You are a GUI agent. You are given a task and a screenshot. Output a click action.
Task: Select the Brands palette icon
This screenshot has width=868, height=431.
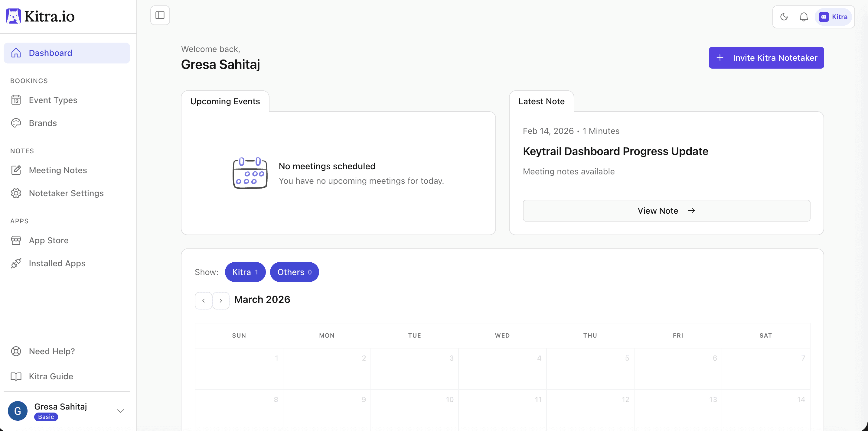[16, 123]
